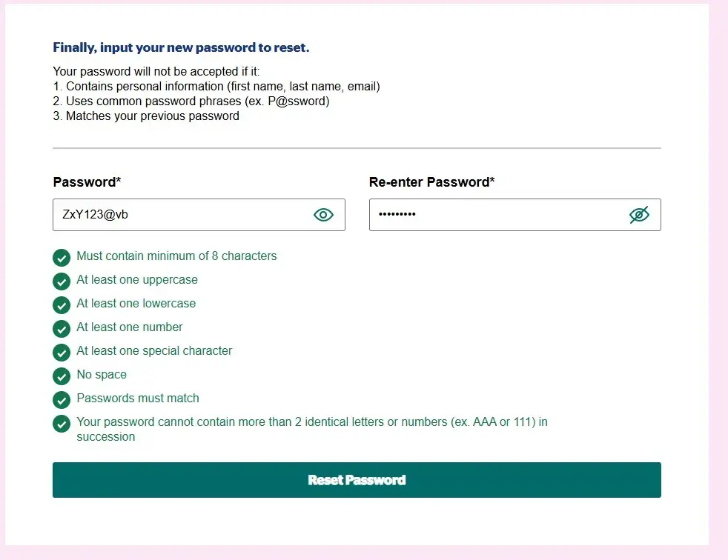Click the heading about inputting new password
The width and height of the screenshot is (728, 560).
(181, 48)
